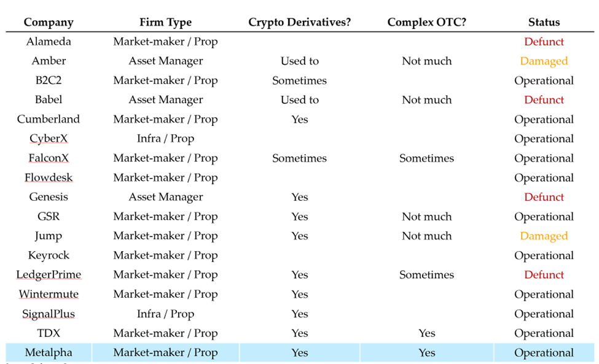Click the red Defunct status for Alameda

(544, 41)
